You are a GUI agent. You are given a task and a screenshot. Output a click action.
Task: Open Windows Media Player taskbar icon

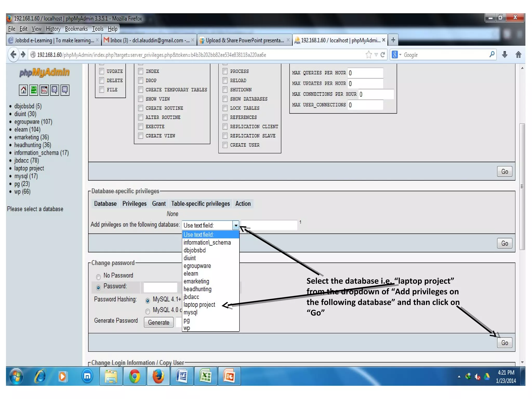pos(62,376)
